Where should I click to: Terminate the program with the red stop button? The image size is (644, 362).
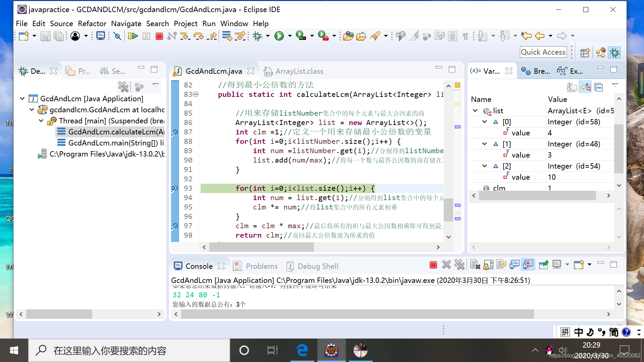click(159, 36)
